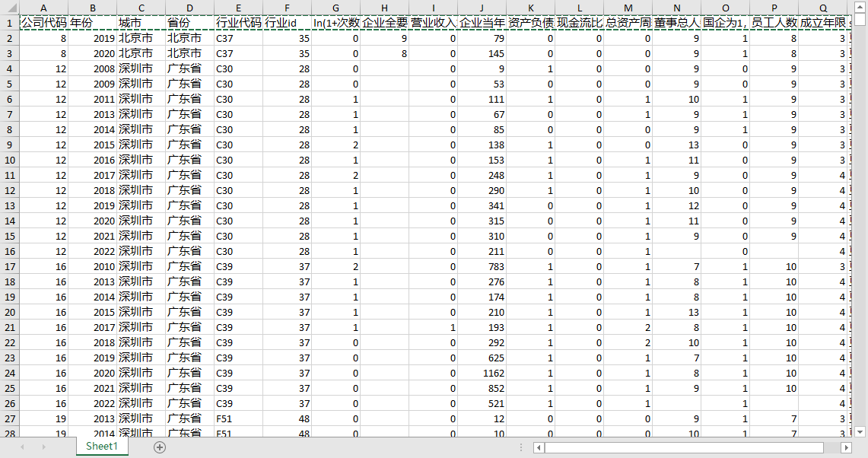The image size is (868, 458).
Task: Click header cell 城市
Action: pos(141,24)
